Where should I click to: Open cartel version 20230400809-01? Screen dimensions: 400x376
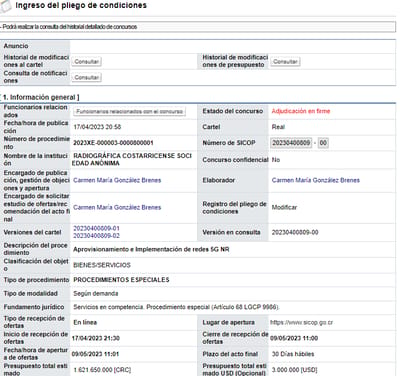[x=96, y=228]
